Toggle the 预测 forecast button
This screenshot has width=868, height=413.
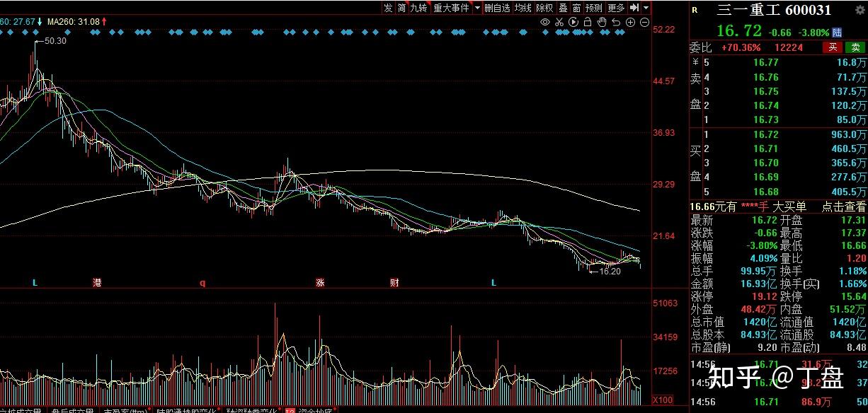pos(593,8)
